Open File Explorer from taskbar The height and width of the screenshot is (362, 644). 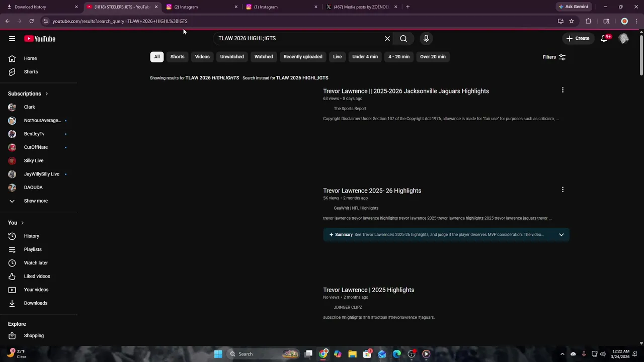(x=352, y=354)
